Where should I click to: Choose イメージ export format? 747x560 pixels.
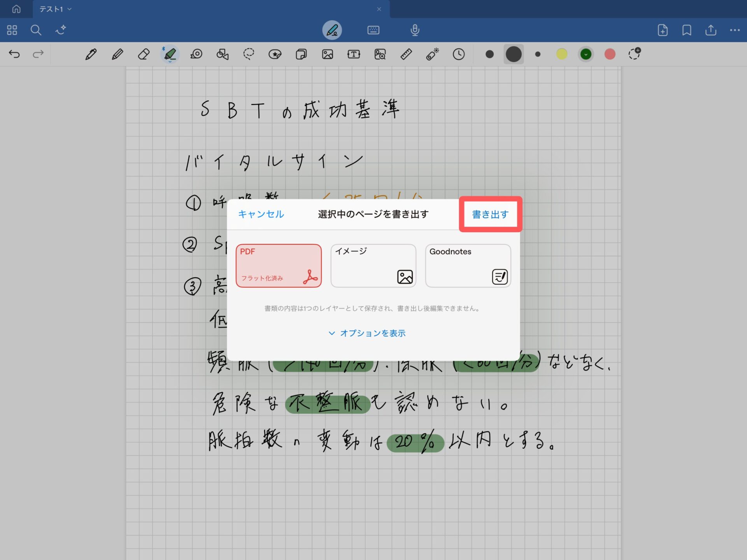373,266
